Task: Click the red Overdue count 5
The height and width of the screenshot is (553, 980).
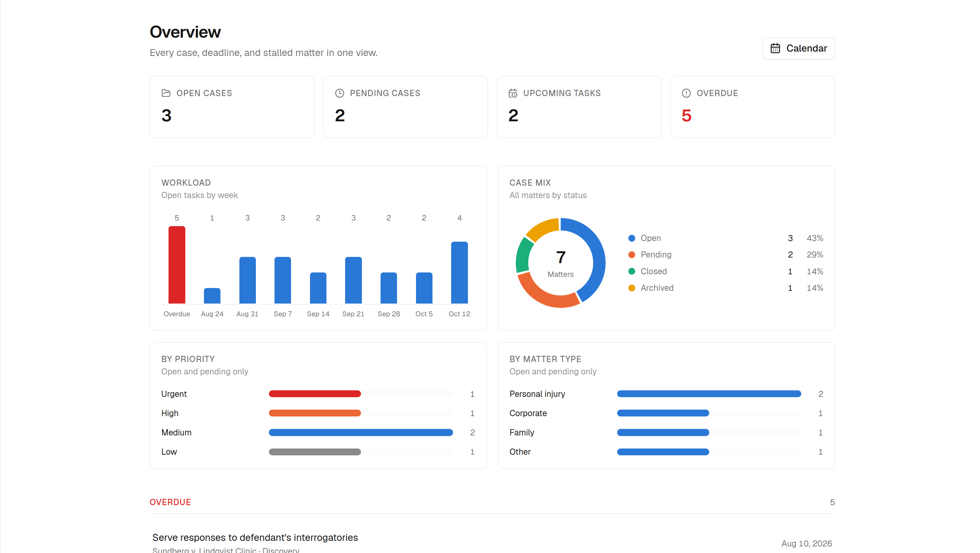Action: click(686, 115)
